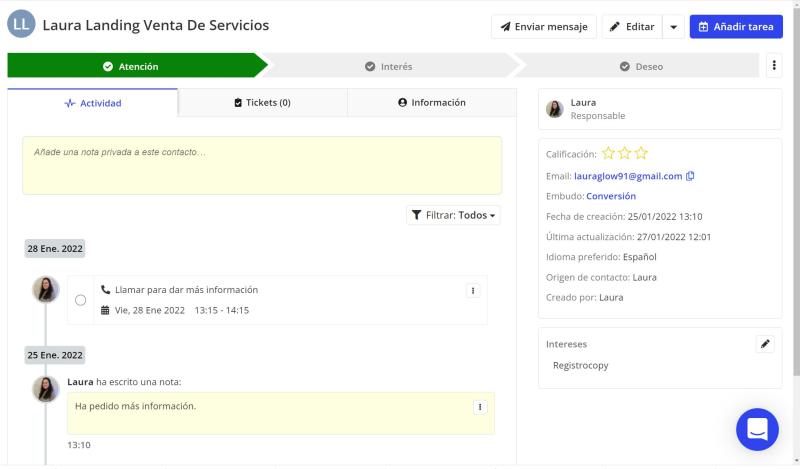Open the chat support bubble
The image size is (800, 469).
[757, 429]
